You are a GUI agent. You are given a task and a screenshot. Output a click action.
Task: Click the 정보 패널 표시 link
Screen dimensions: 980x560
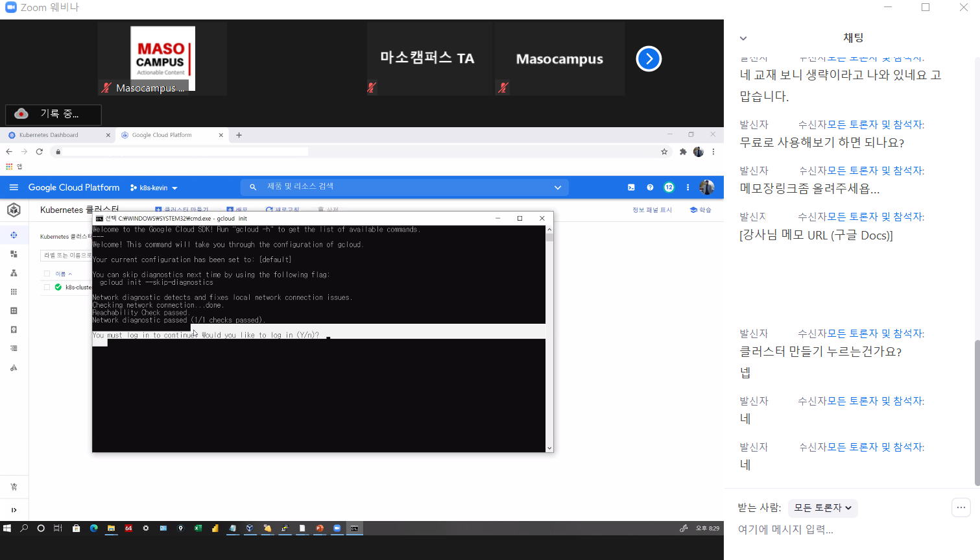pos(652,210)
